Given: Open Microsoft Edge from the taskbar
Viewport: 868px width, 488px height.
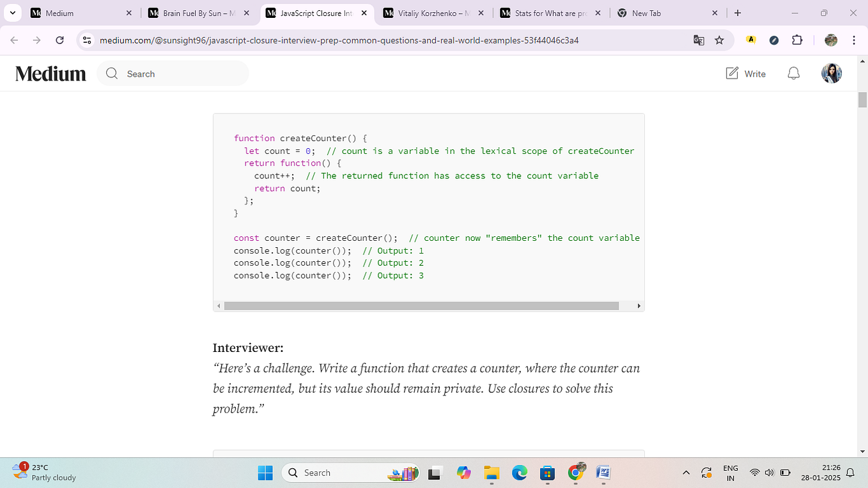Looking at the screenshot, I should 519,473.
